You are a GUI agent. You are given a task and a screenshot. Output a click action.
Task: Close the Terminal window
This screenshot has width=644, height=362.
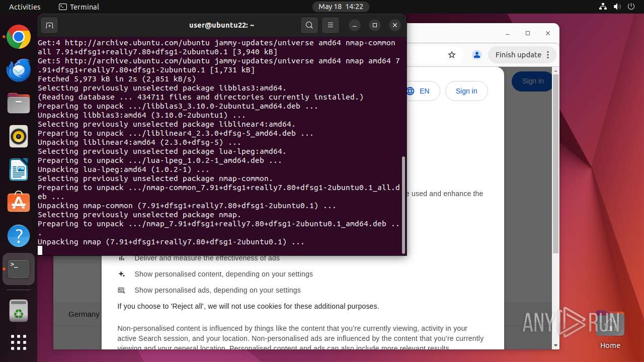[395, 25]
